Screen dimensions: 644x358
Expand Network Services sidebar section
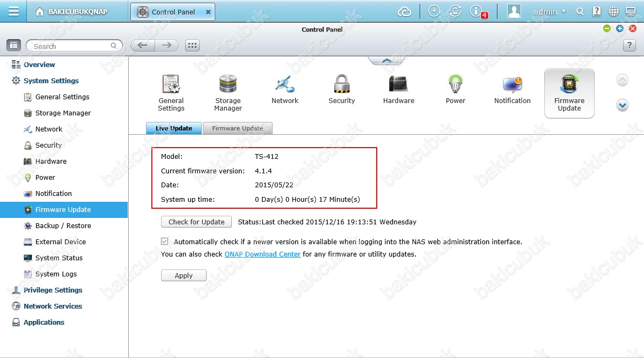(x=53, y=306)
